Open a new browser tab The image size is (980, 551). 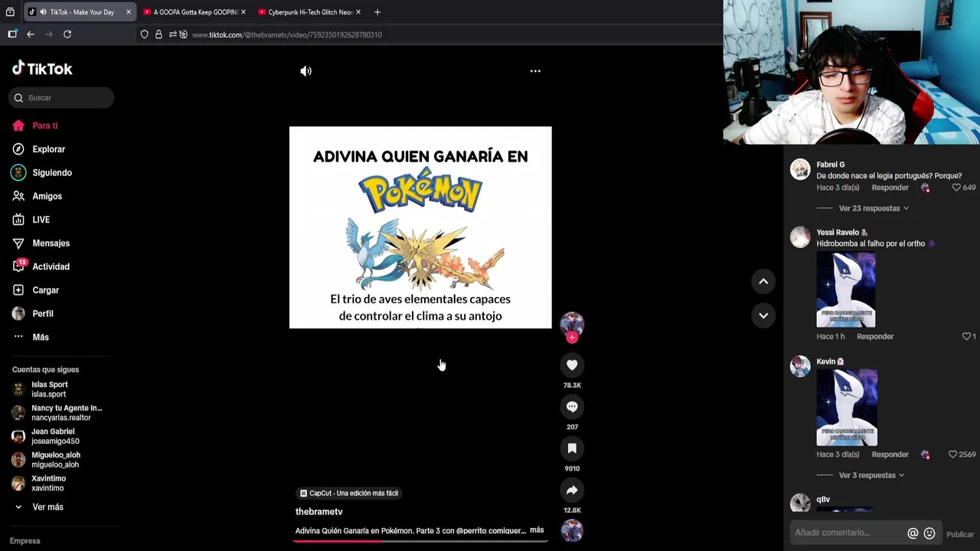(377, 12)
